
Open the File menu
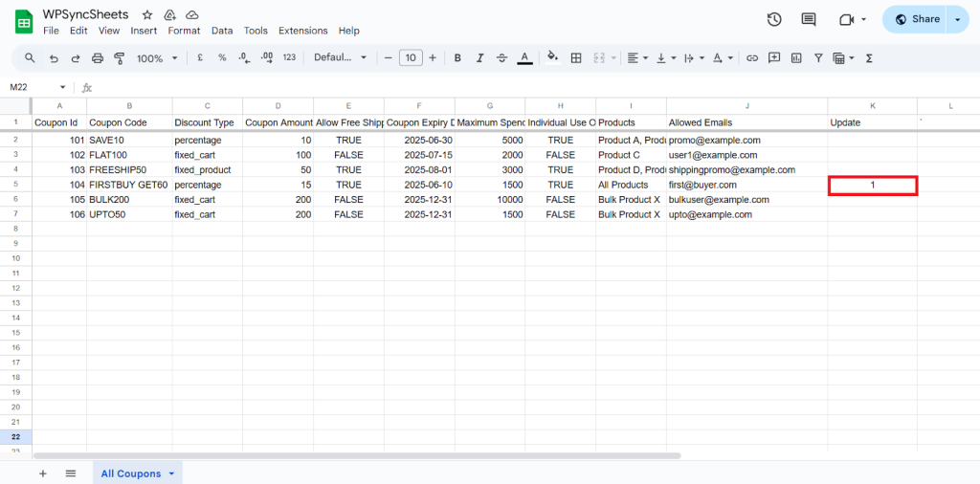(52, 31)
